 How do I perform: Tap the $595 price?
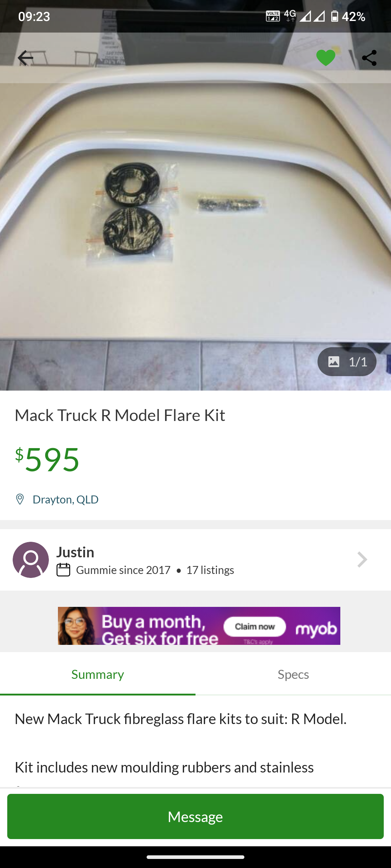coord(47,459)
